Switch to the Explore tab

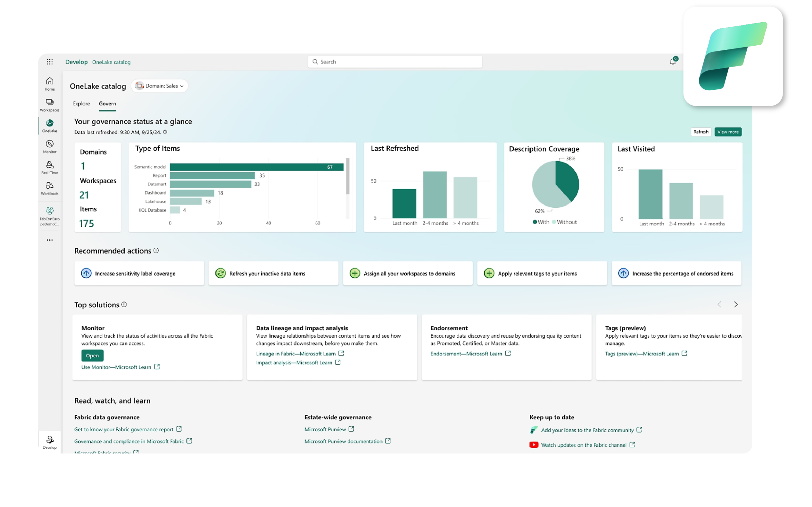(81, 104)
